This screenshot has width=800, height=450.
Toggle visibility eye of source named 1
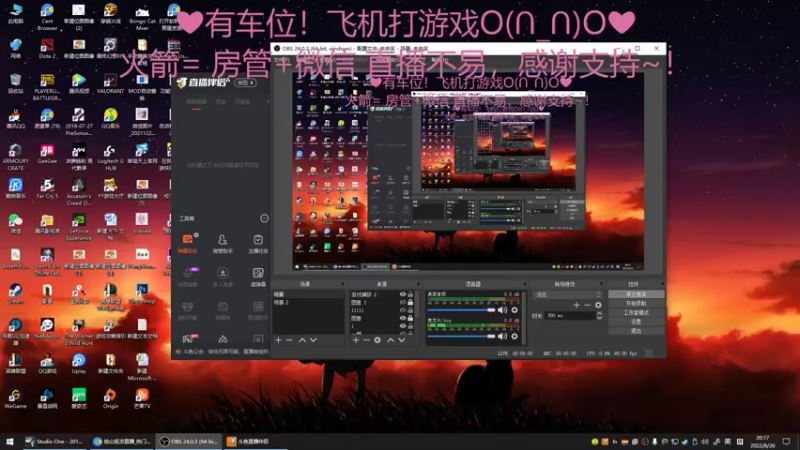click(x=403, y=326)
